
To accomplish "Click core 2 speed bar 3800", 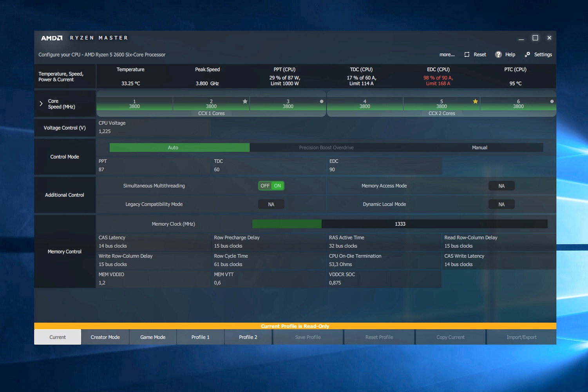I will (x=211, y=104).
